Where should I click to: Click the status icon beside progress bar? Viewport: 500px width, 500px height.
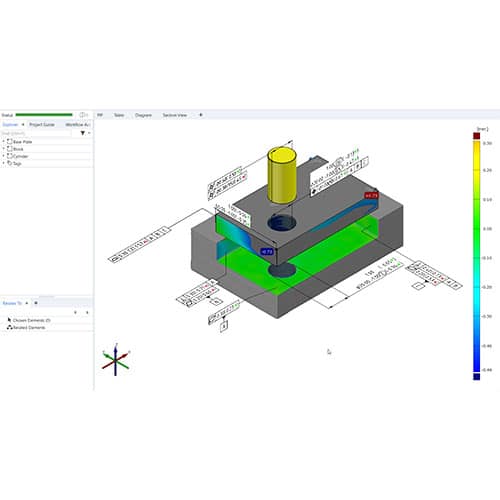(x=82, y=115)
